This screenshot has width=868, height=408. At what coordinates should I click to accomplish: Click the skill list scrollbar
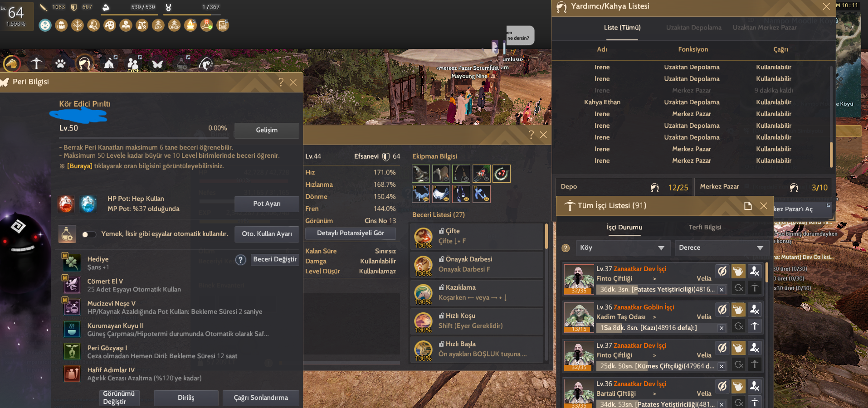546,236
